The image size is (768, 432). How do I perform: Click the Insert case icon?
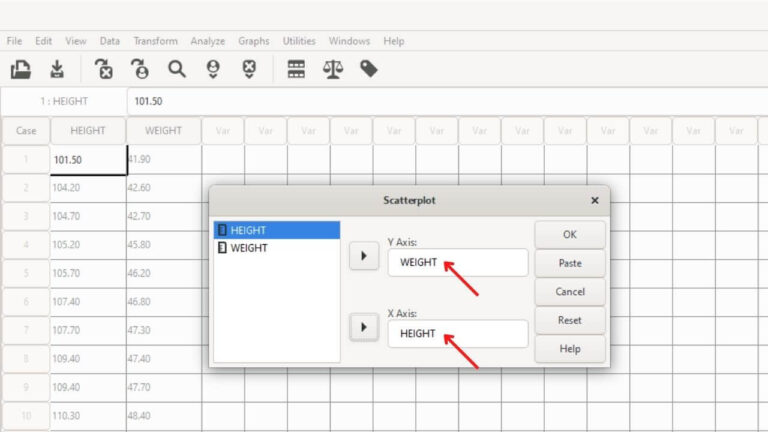213,69
